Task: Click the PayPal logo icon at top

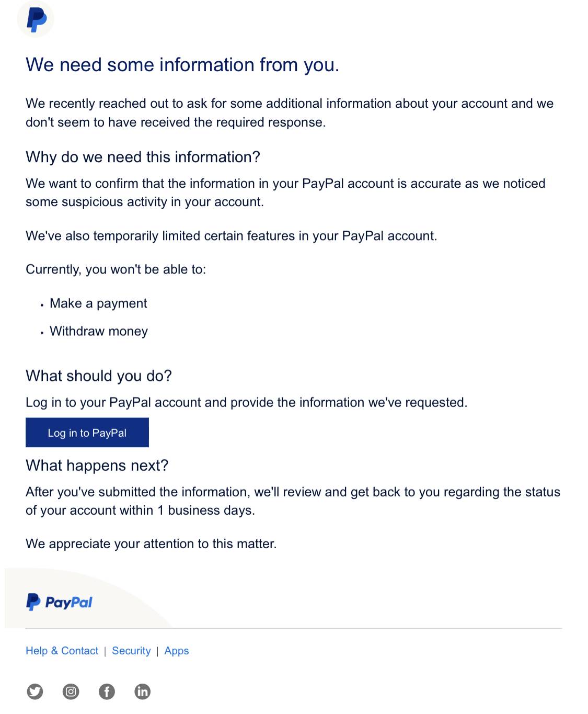Action: click(x=36, y=20)
